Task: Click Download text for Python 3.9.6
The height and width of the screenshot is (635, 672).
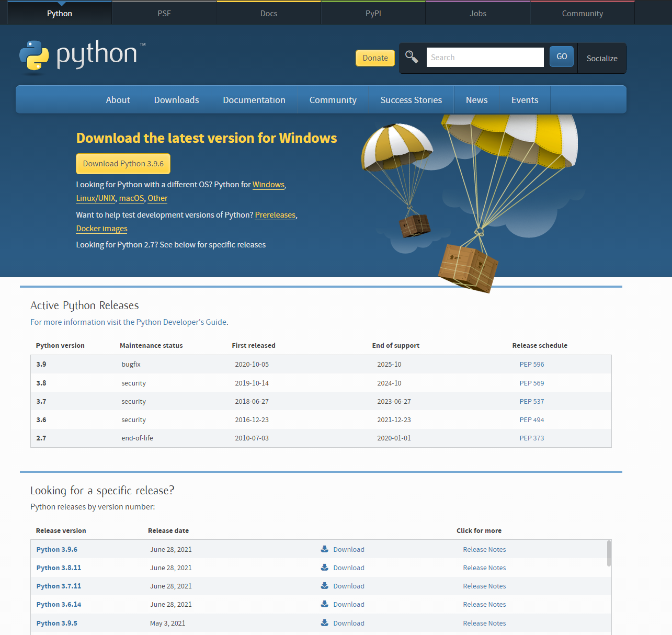Action: point(349,549)
